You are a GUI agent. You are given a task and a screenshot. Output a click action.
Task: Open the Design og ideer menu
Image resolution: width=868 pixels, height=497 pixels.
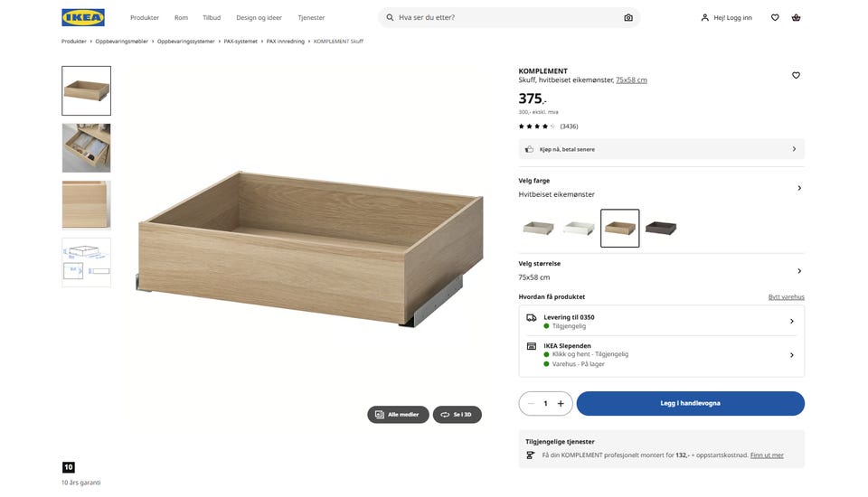click(259, 17)
